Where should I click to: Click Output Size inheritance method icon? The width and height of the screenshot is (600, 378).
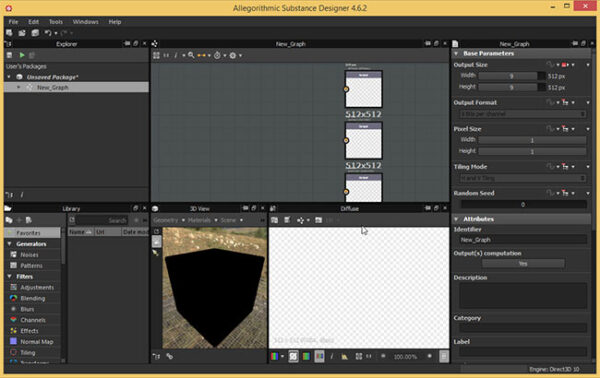point(565,65)
